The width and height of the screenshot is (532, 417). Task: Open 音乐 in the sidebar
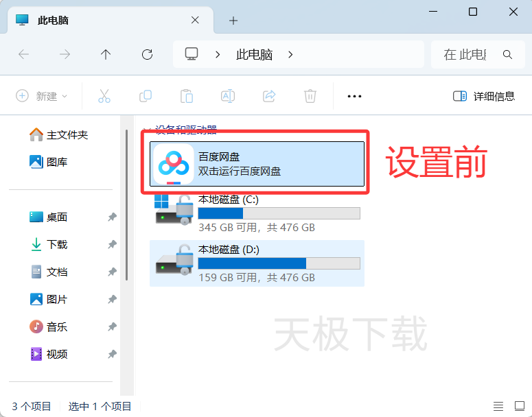coord(48,327)
